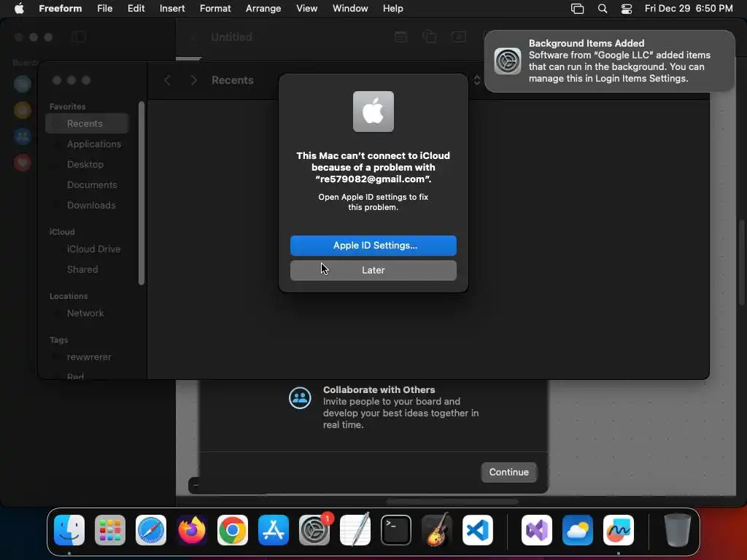Image resolution: width=747 pixels, height=560 pixels.
Task: Open Terminal from the Dock
Action: click(396, 530)
